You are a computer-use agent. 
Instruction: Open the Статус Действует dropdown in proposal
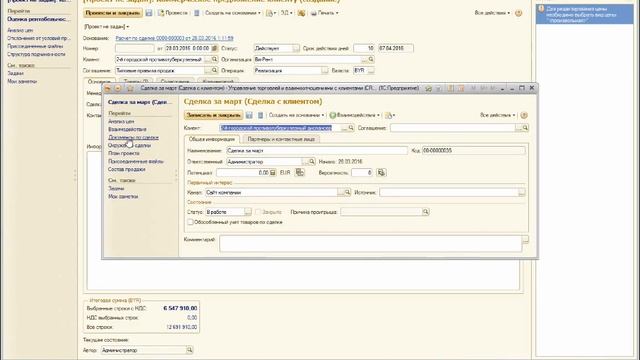pos(296,48)
